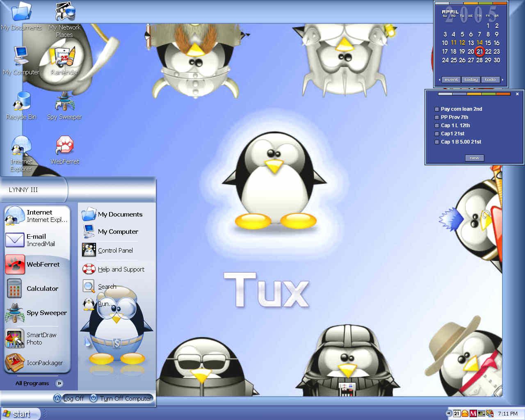The width and height of the screenshot is (525, 420).
Task: Launch Spy Sweeper from the desktop
Action: [64, 105]
